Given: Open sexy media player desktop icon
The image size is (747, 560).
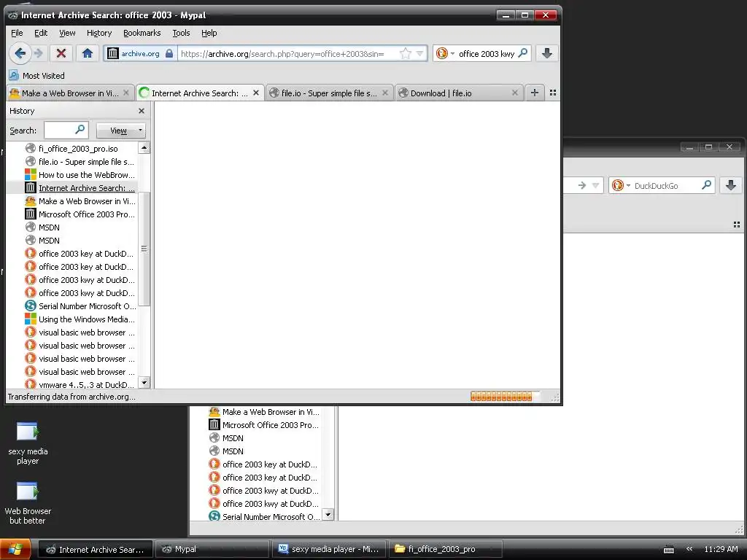Looking at the screenshot, I should click(28, 443).
